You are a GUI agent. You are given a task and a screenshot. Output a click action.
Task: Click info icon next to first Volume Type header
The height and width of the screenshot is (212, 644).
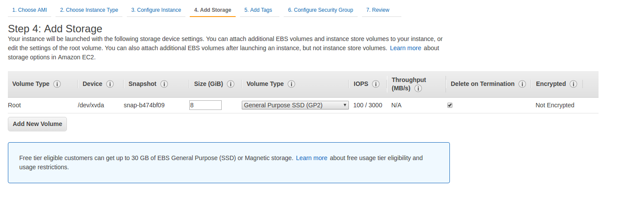pyautogui.click(x=57, y=84)
